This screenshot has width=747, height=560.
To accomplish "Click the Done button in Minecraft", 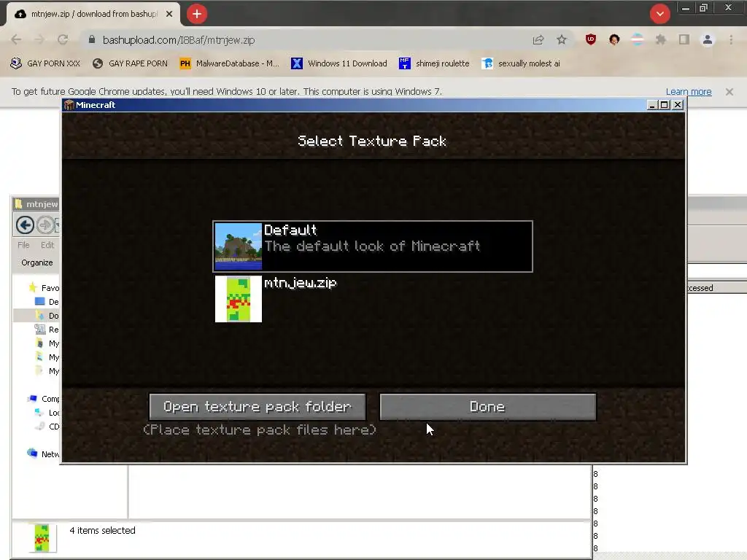I will [x=487, y=407].
